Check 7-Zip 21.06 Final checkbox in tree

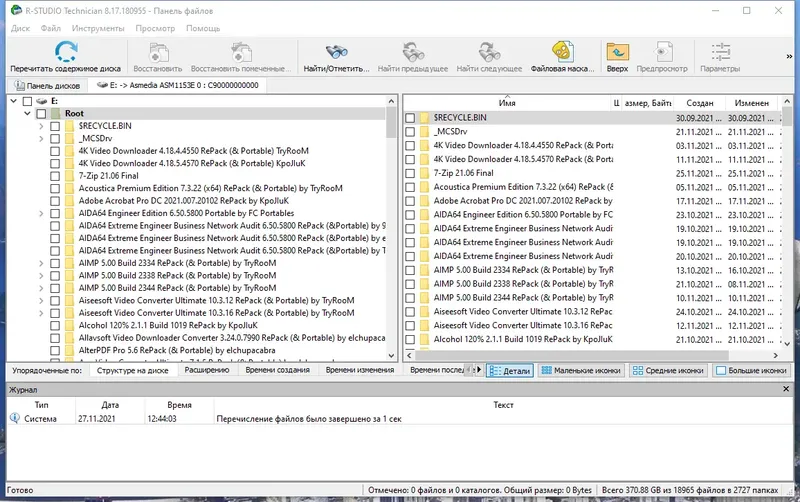coord(55,175)
